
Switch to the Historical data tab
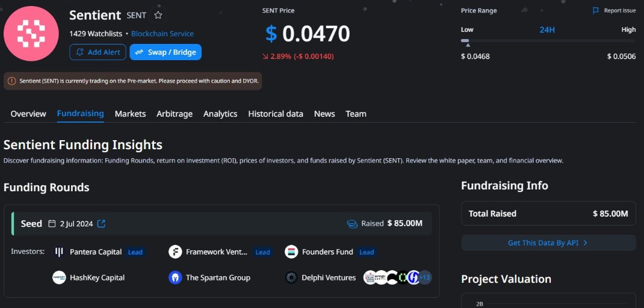click(x=276, y=114)
